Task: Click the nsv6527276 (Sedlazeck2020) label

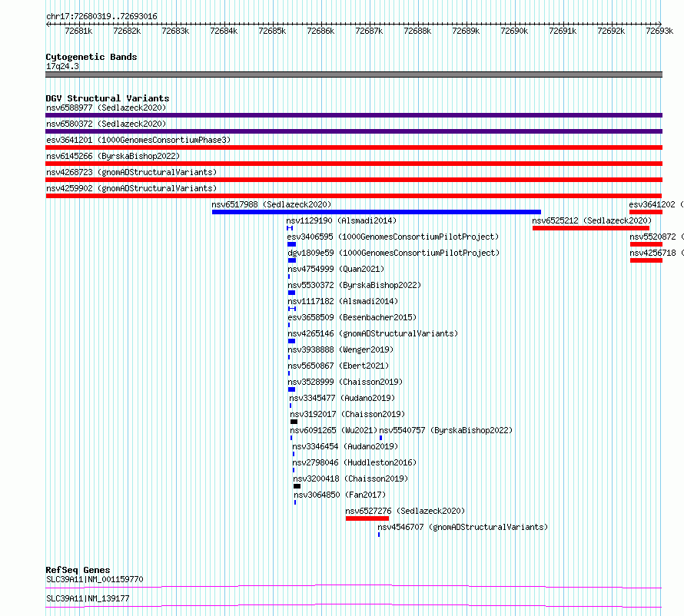Action: pyautogui.click(x=405, y=511)
